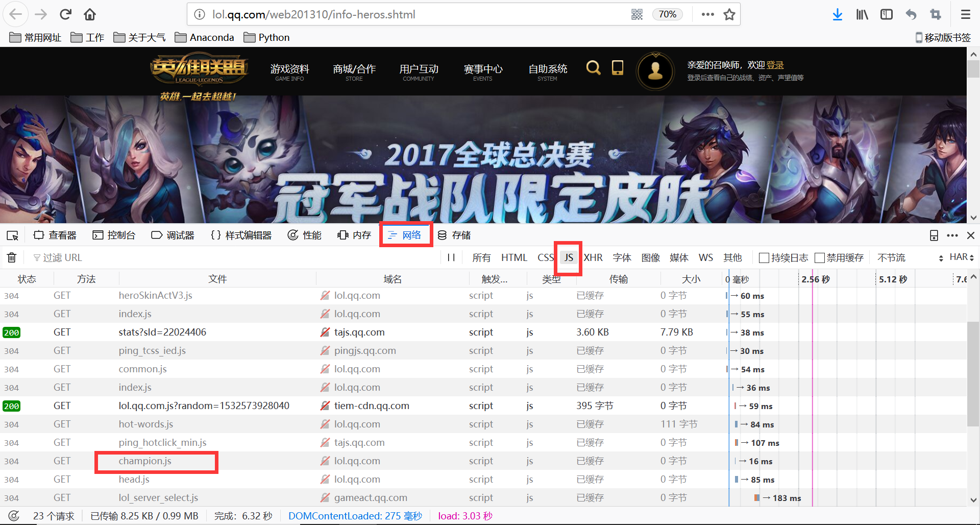980x525 pixels.
Task: Filter requests by 字体 fonts
Action: 622,257
